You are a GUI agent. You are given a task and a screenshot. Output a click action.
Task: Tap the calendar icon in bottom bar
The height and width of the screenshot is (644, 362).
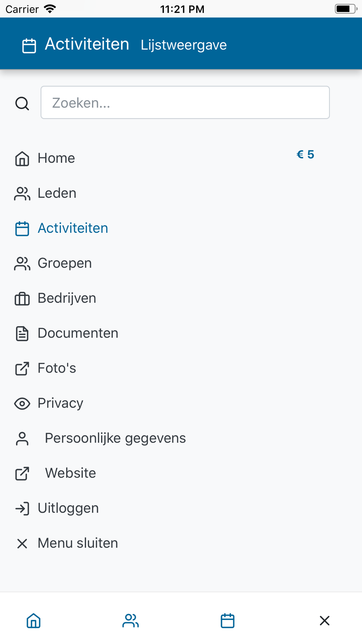(x=228, y=620)
